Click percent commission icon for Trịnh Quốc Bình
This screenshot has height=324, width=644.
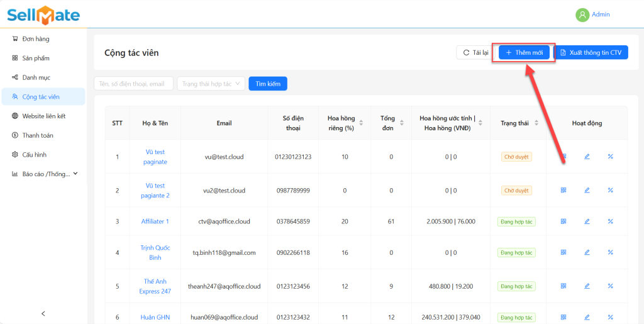click(610, 252)
